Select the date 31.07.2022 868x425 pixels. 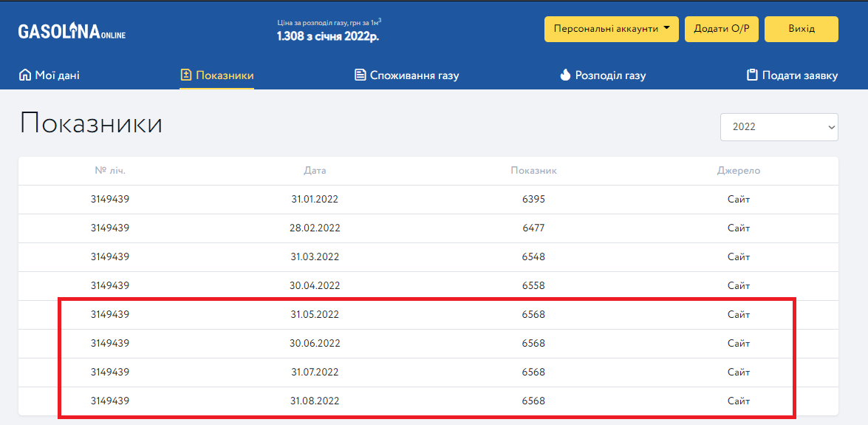315,373
